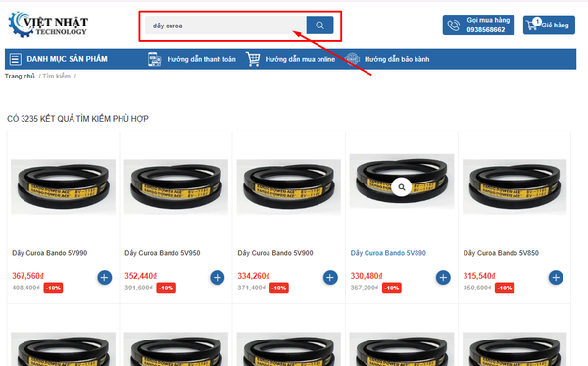Click the 5V990 belt product image
The height and width of the screenshot is (366, 588).
(x=63, y=187)
